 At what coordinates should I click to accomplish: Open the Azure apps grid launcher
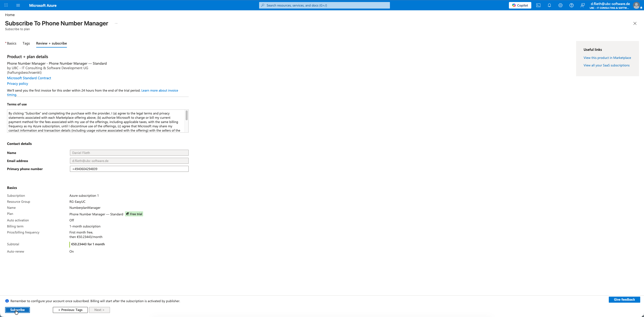coord(6,5)
